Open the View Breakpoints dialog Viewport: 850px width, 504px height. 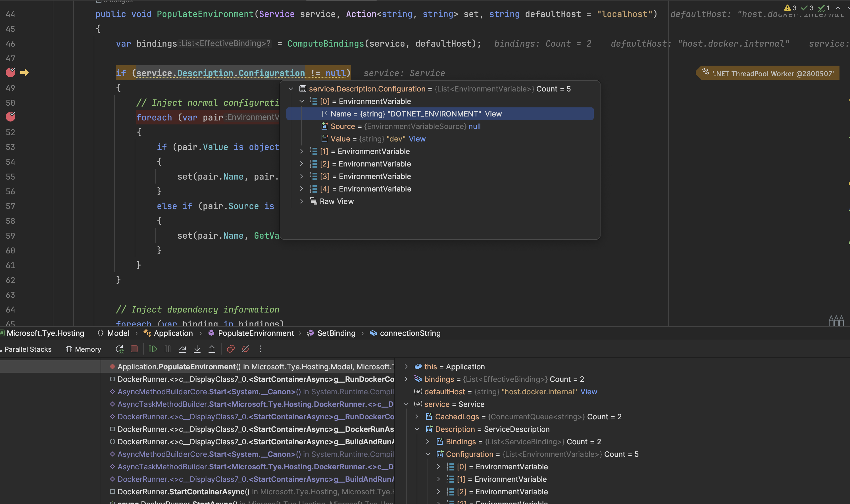[x=231, y=349]
